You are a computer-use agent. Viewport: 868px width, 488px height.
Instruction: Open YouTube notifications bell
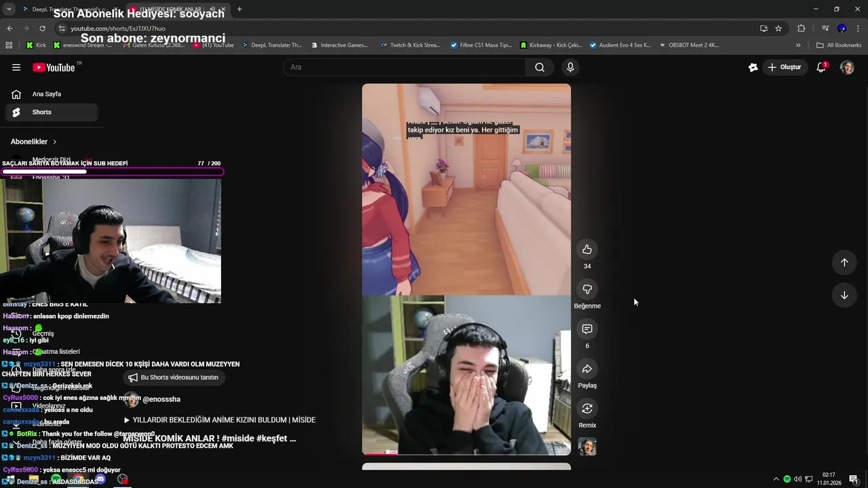[x=821, y=67]
